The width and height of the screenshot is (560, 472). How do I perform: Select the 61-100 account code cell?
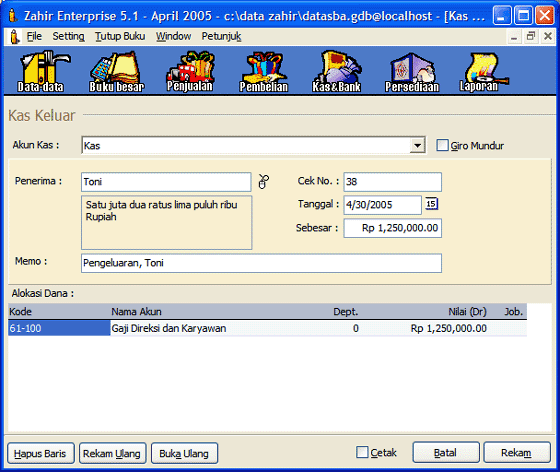[59, 328]
